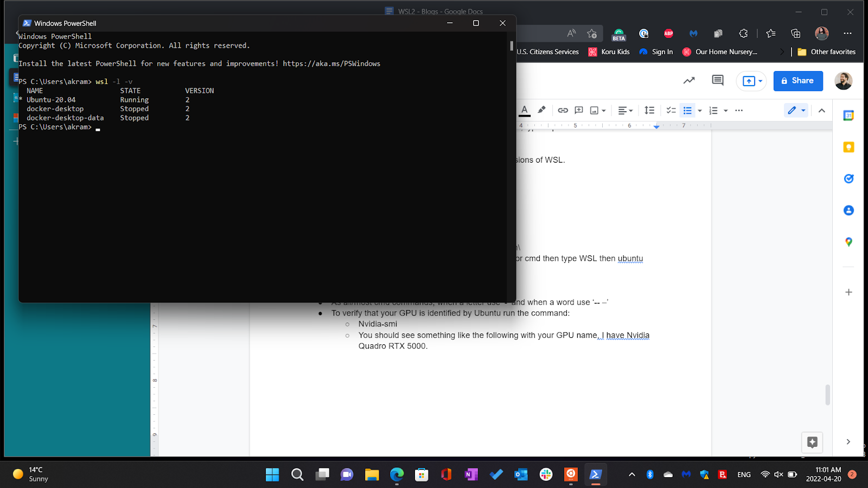The width and height of the screenshot is (868, 488).
Task: Open Google Keep in side panel
Action: pos(848,147)
